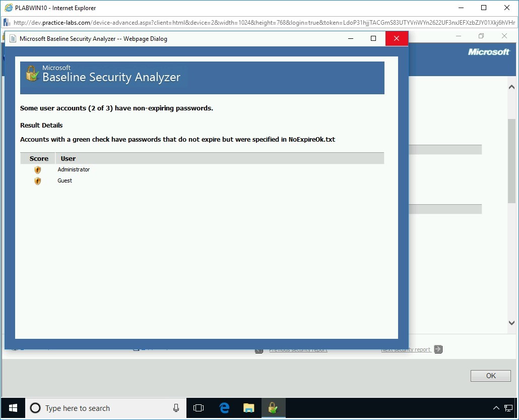
Task: Maximize the MBSA webpage dialog
Action: 373,38
